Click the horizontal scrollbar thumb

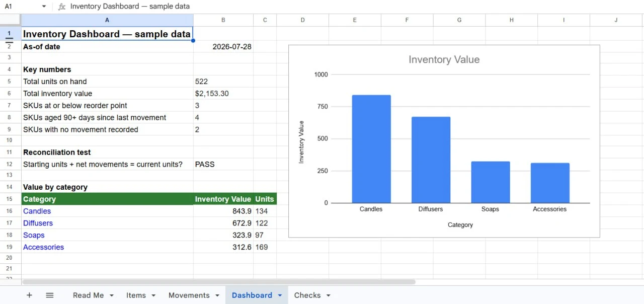click(219, 282)
